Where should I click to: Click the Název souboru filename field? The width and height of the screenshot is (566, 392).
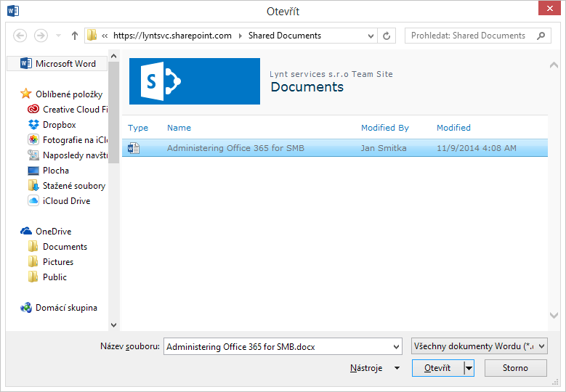click(x=283, y=346)
